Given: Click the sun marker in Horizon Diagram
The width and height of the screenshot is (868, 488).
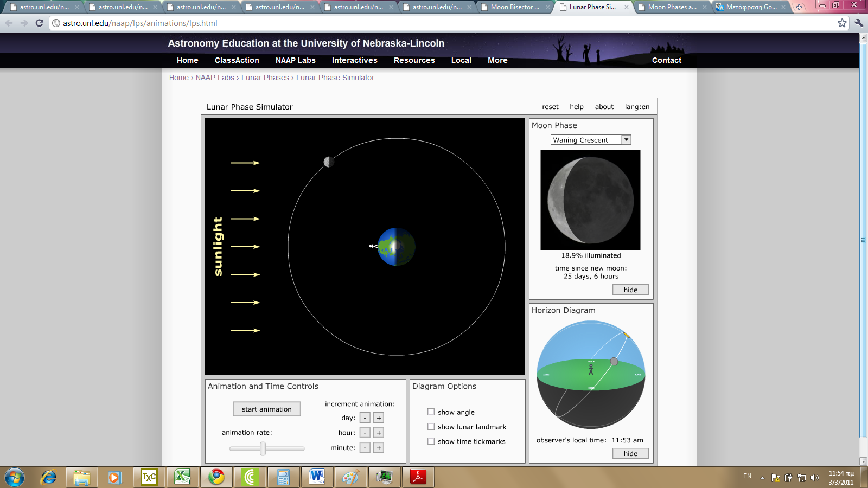Looking at the screenshot, I should [x=627, y=335].
